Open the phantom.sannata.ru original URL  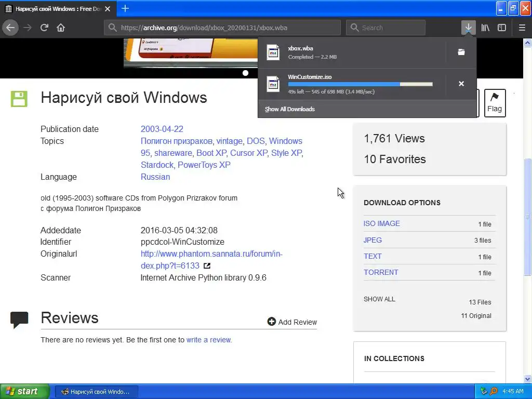(211, 260)
